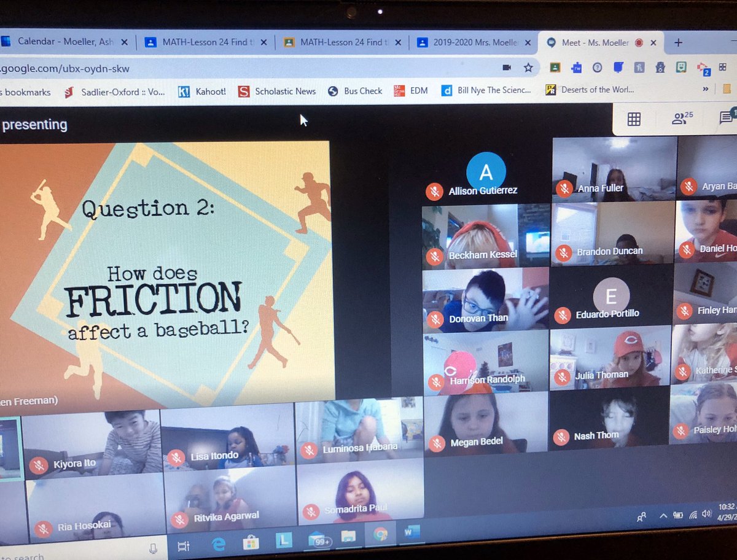Open network Wi-Fi icon in system tray
This screenshot has width=737, height=560.
[x=694, y=515]
